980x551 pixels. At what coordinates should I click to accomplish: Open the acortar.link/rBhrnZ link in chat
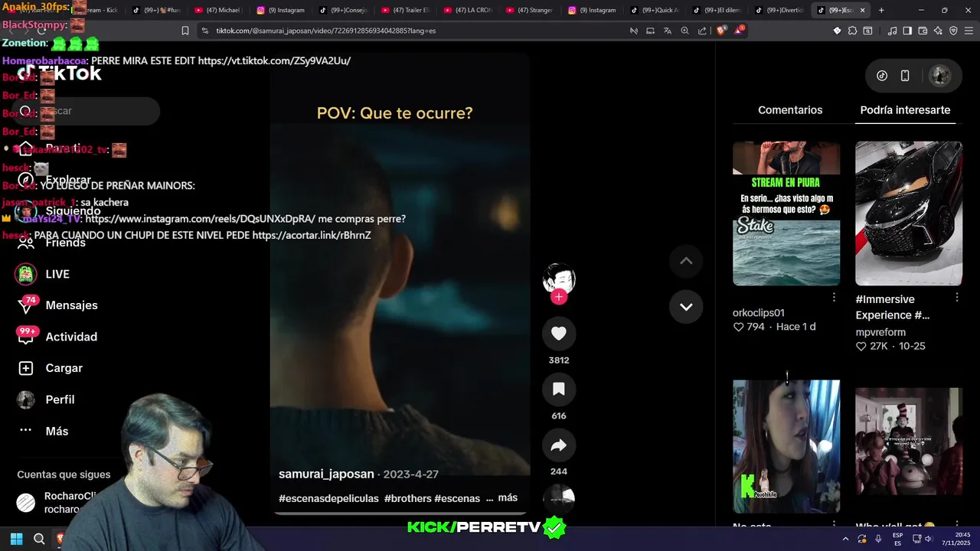pyautogui.click(x=312, y=235)
